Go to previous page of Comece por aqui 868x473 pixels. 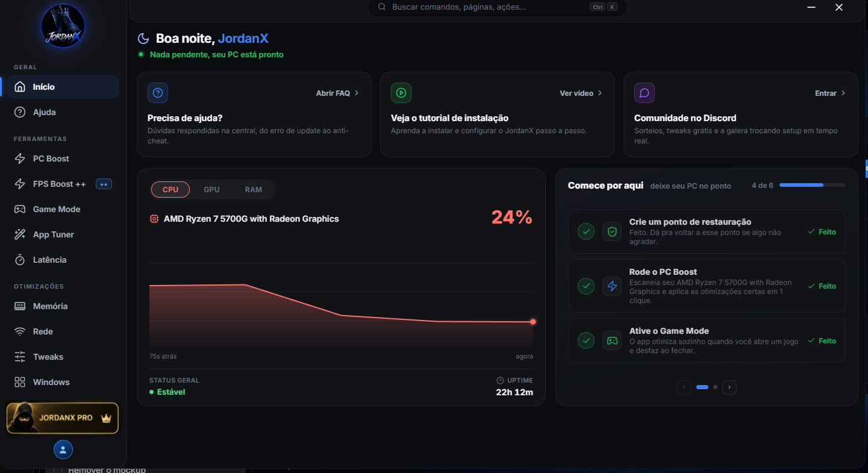(684, 387)
